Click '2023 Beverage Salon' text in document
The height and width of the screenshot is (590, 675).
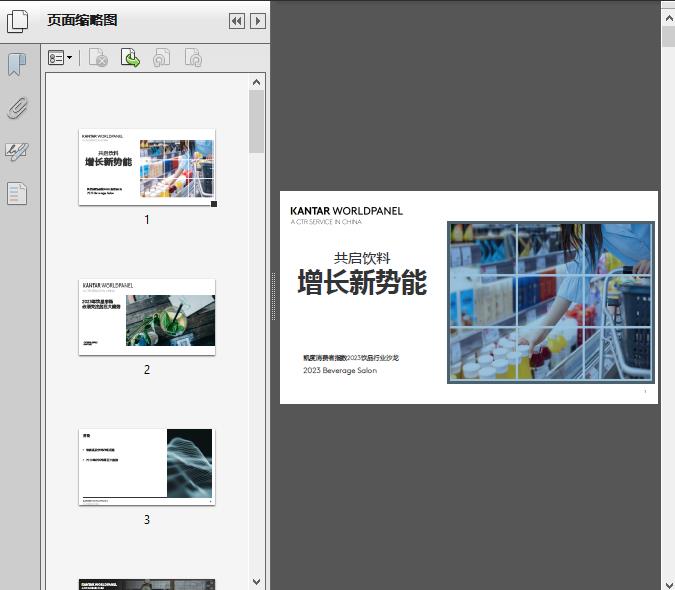[340, 371]
